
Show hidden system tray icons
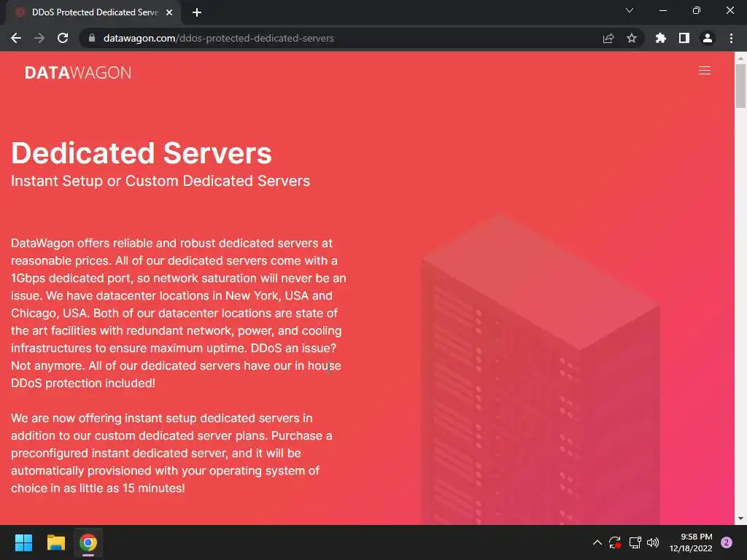click(x=597, y=542)
